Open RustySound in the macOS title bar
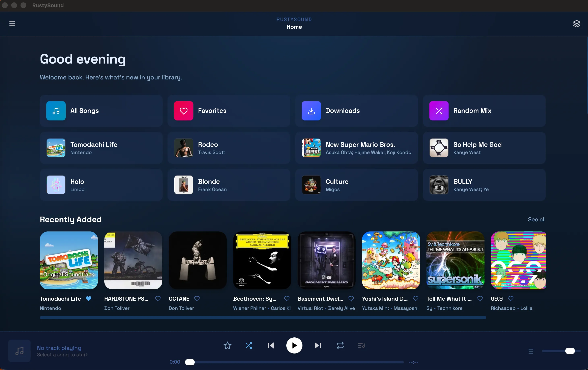The height and width of the screenshot is (370, 588). pos(48,5)
